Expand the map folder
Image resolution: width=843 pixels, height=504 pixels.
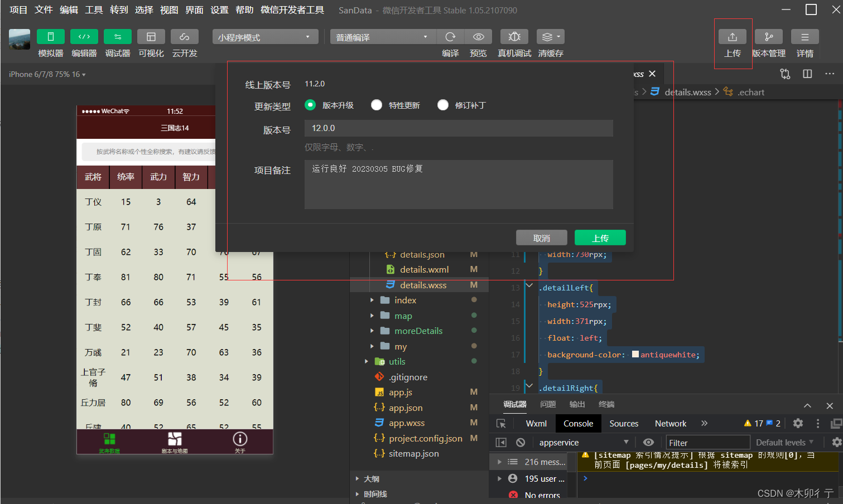(372, 316)
